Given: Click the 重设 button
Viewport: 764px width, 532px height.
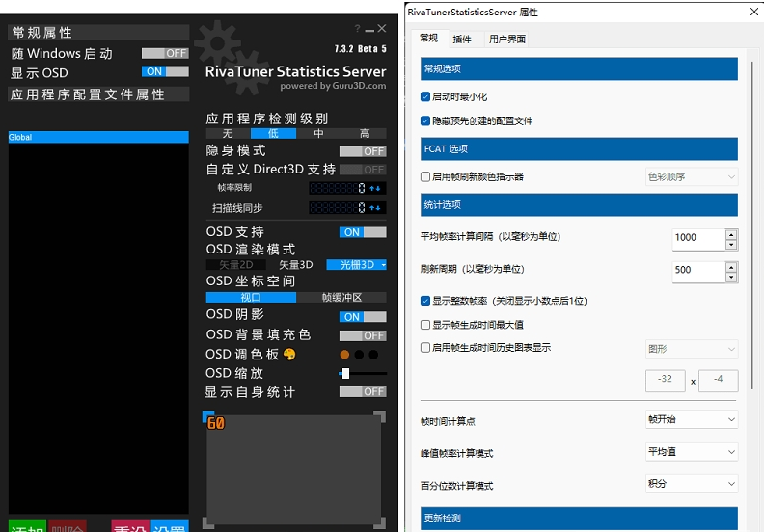Looking at the screenshot, I should (x=130, y=526).
